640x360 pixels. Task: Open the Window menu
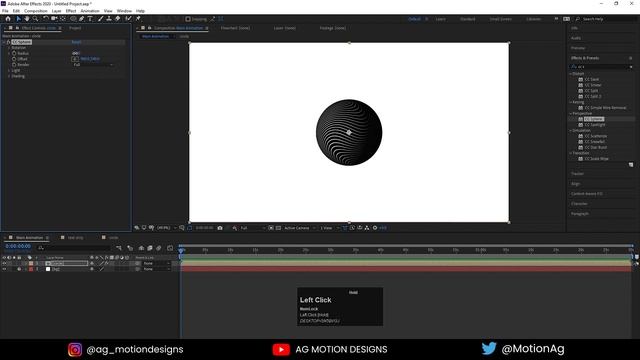click(x=124, y=11)
